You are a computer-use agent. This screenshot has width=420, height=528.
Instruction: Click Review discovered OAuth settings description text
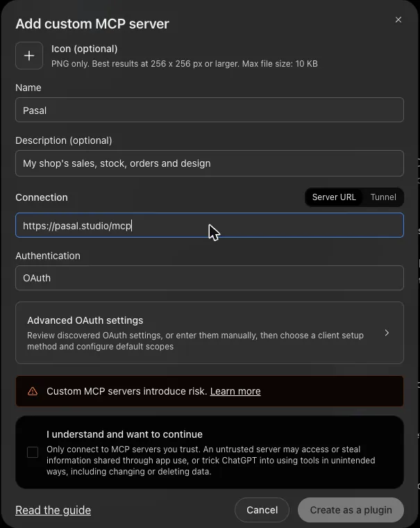coord(195,341)
